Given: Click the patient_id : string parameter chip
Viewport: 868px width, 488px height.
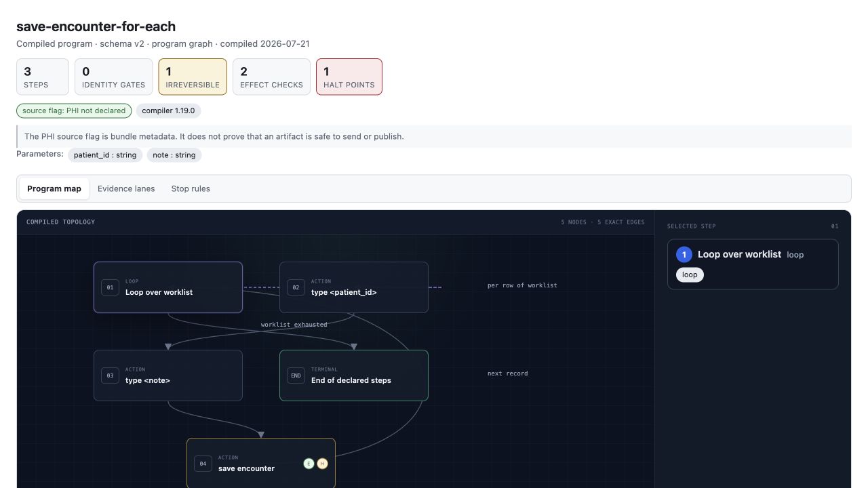Looking at the screenshot, I should click(105, 155).
